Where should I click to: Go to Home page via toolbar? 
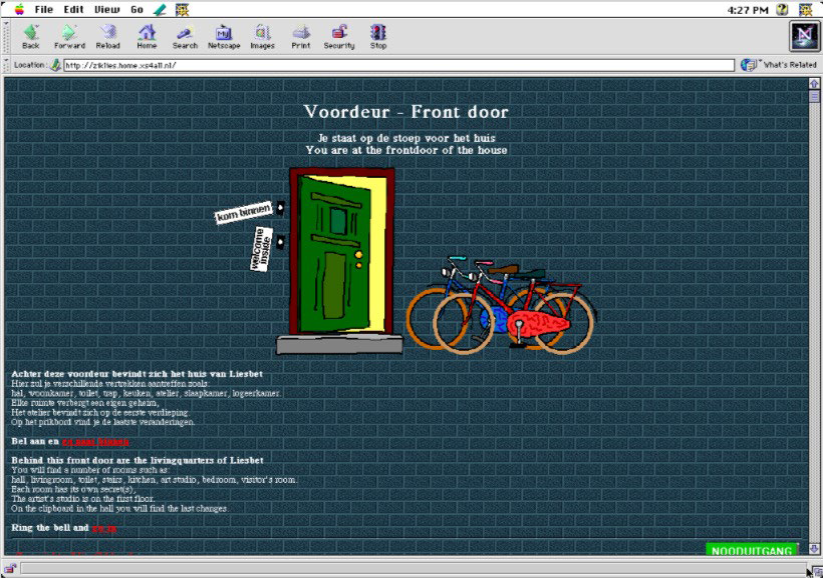(147, 37)
